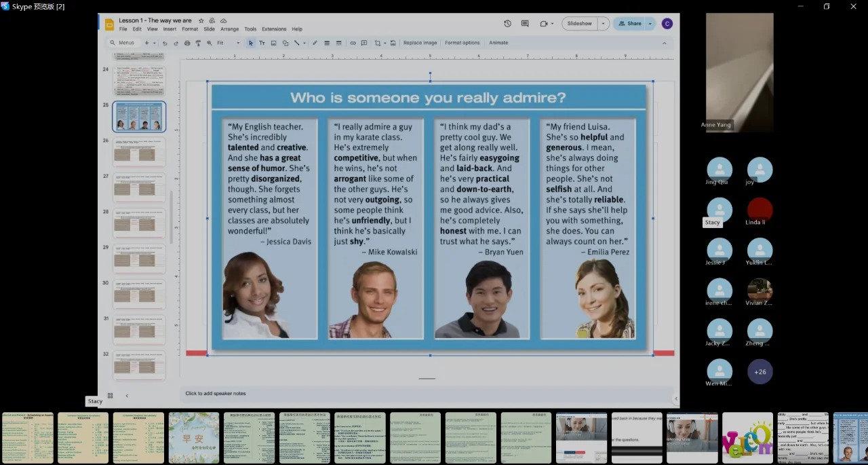The width and height of the screenshot is (868, 465).
Task: Select the Shape tool icon
Action: coord(285,43)
